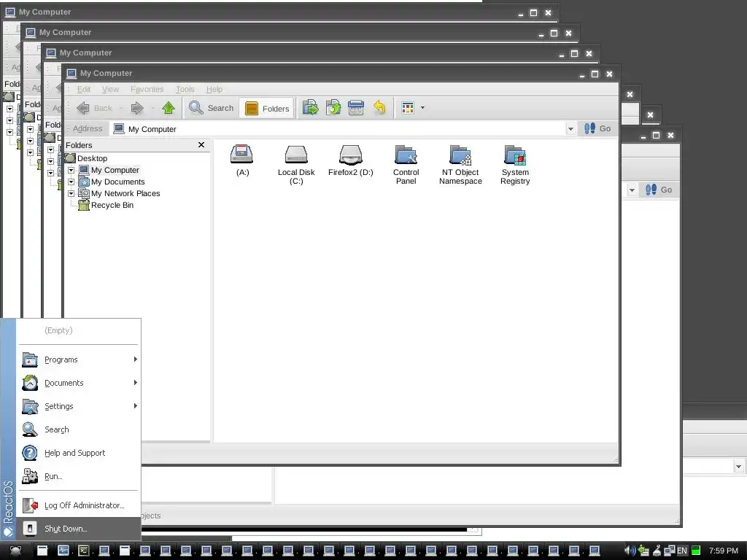
Task: Select Recycle Bin in folder tree
Action: tap(112, 205)
